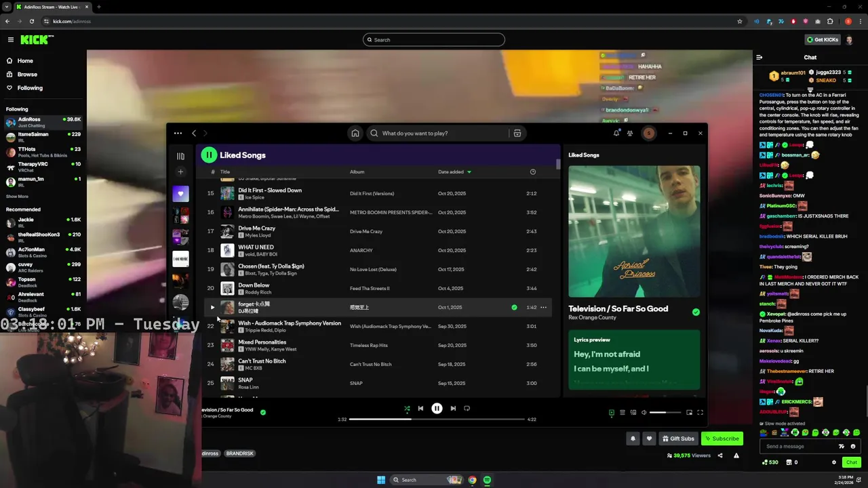Open the Liked Songs heart playlist tile
868x488 pixels.
pos(180,194)
